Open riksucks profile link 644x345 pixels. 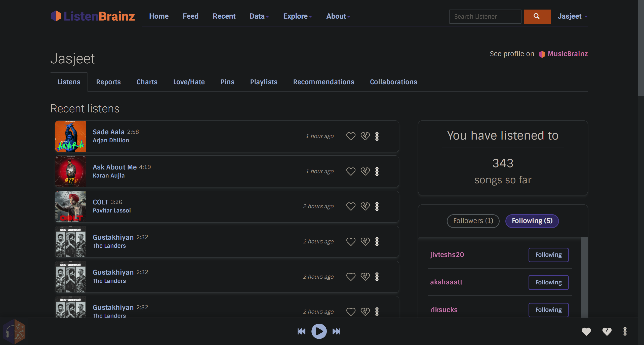[444, 310]
